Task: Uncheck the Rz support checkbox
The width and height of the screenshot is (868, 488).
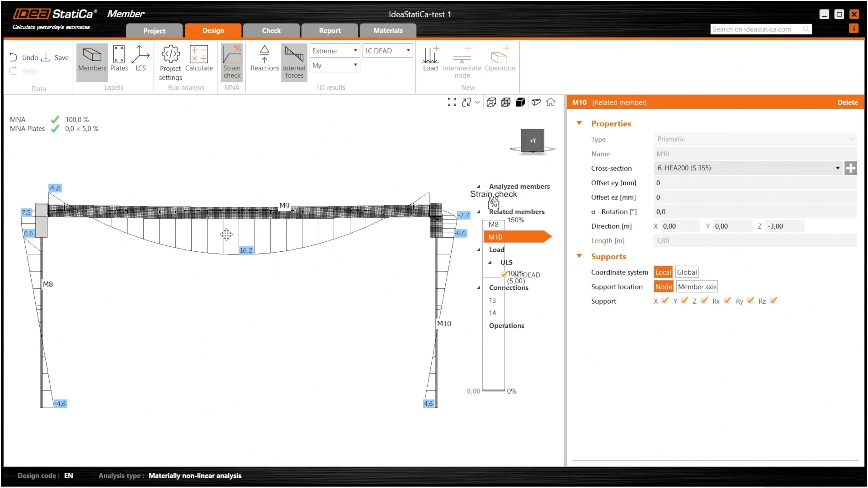Action: point(773,301)
